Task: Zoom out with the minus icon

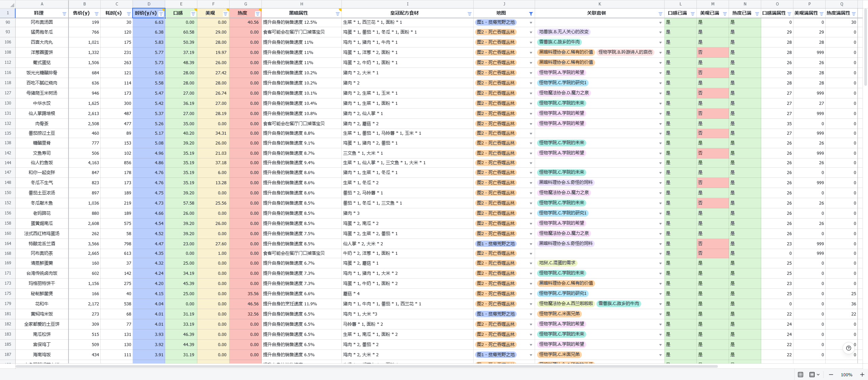Action: click(x=831, y=375)
